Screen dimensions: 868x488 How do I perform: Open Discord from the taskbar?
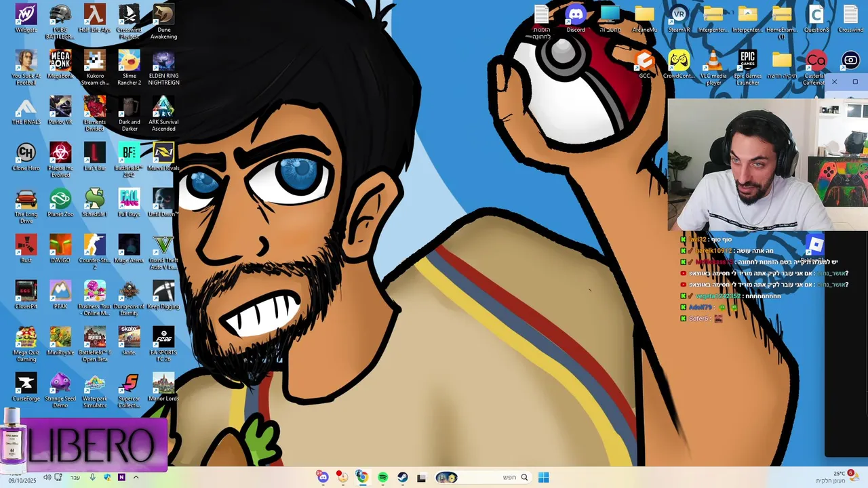[x=323, y=477]
